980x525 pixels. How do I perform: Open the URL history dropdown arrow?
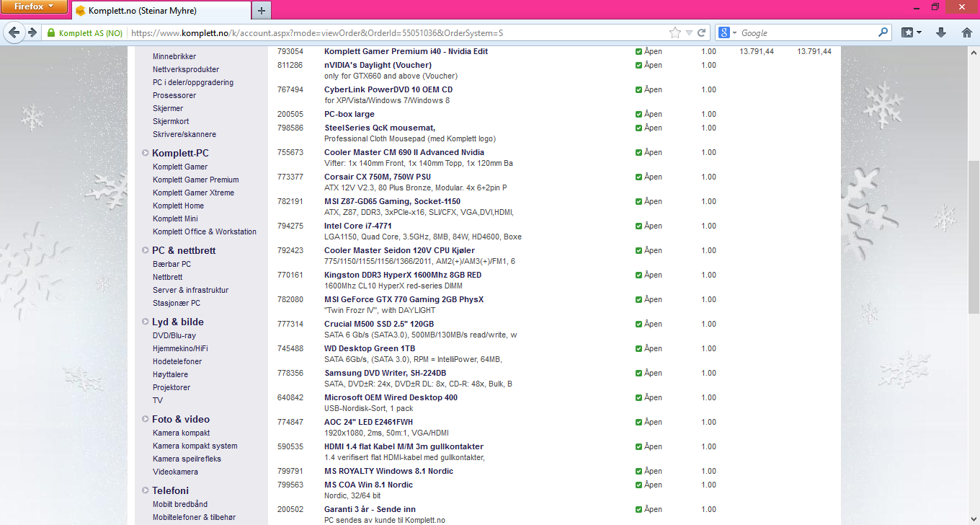(689, 33)
